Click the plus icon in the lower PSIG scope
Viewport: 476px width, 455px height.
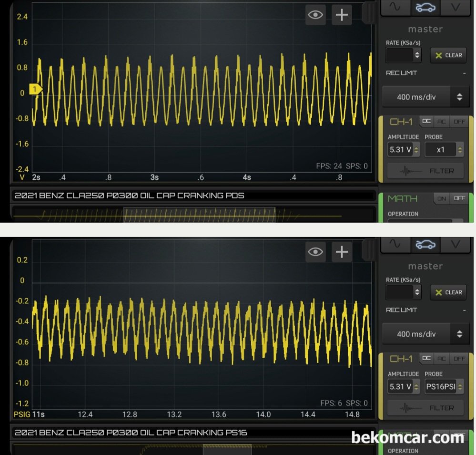342,252
